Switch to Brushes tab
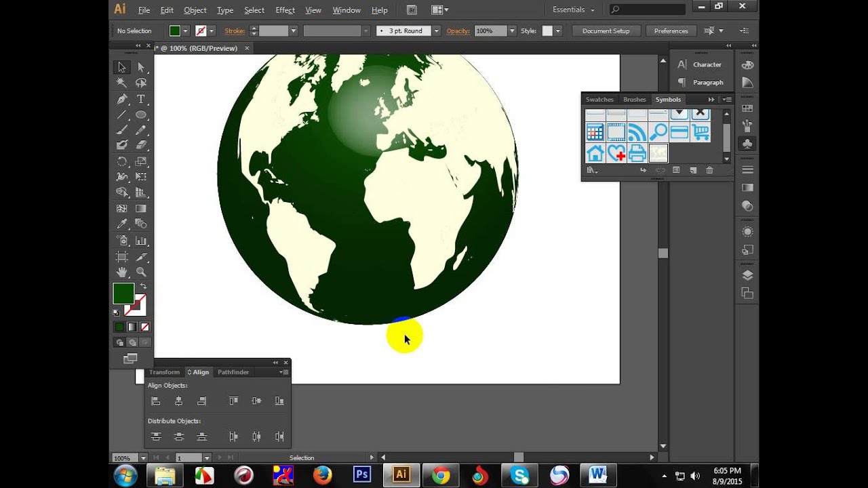868x488 pixels. [x=635, y=100]
